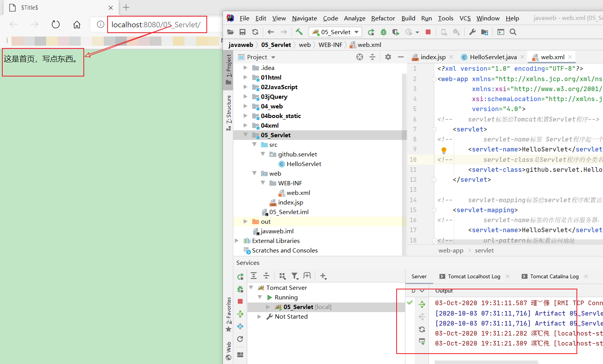This screenshot has height=364, width=603.
Task: Locate current file via crosshair icon
Action: [x=360, y=57]
